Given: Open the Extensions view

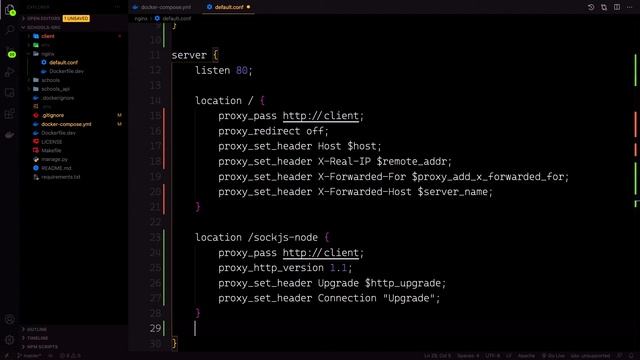Looking at the screenshot, I should coord(10,114).
